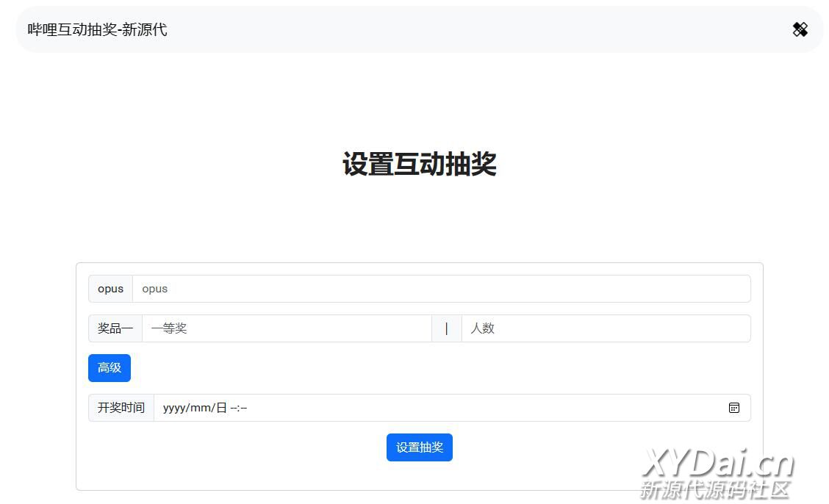The image size is (829, 504).
Task: Click the 奖品一 label addon
Action: click(x=115, y=328)
